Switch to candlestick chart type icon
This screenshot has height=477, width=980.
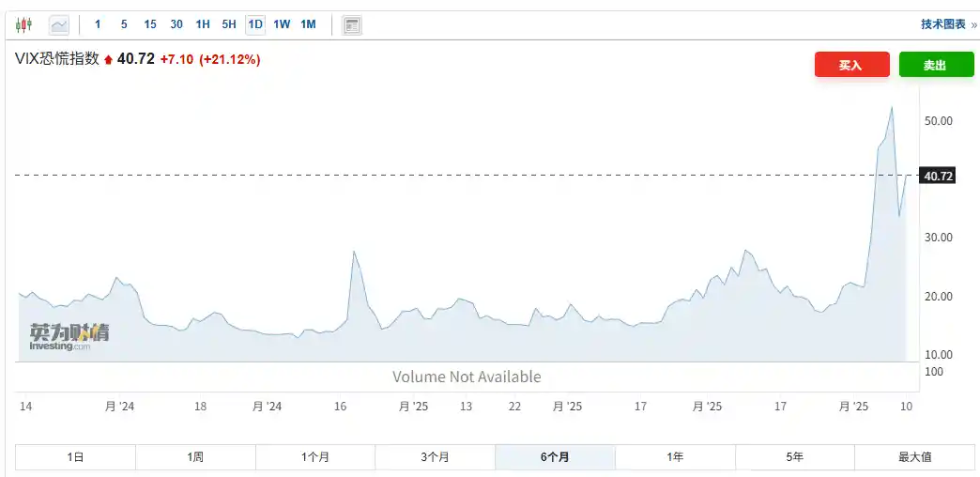(23, 25)
